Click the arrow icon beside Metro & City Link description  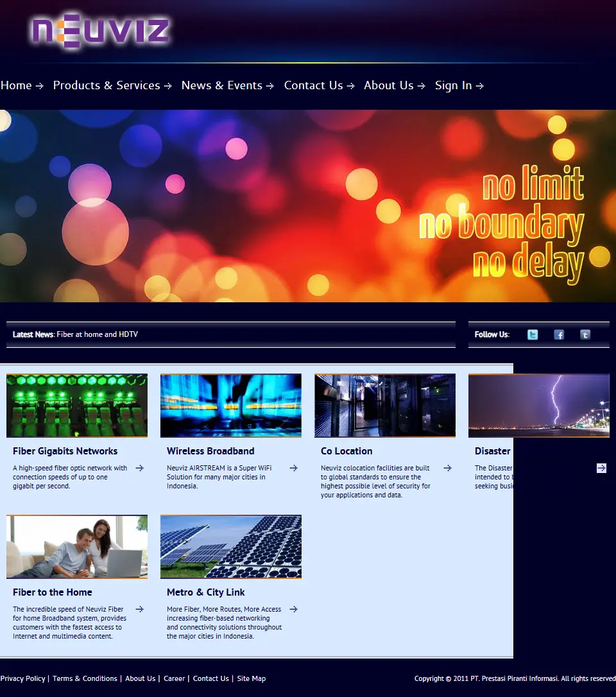pos(293,610)
